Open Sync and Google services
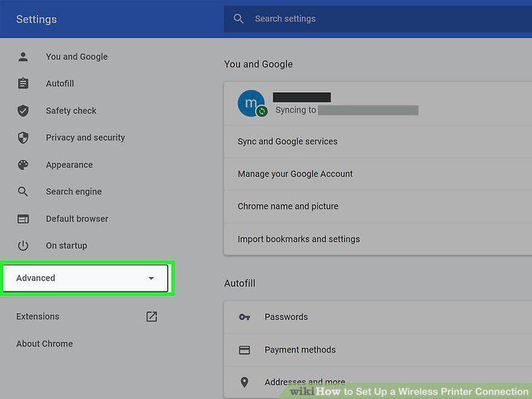Image resolution: width=532 pixels, height=399 pixels. tap(378, 142)
